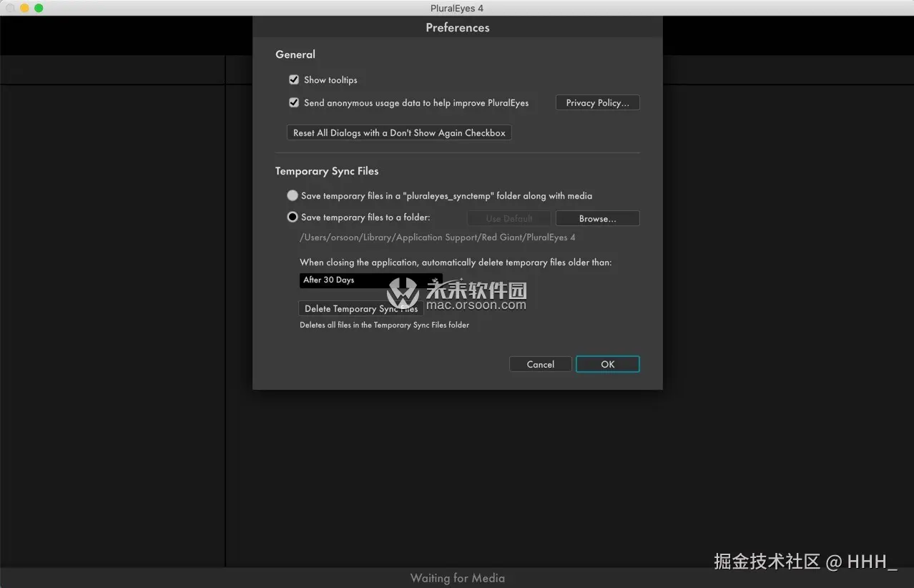Click the 'When closing the application' label
The width and height of the screenshot is (914, 588).
click(x=456, y=263)
